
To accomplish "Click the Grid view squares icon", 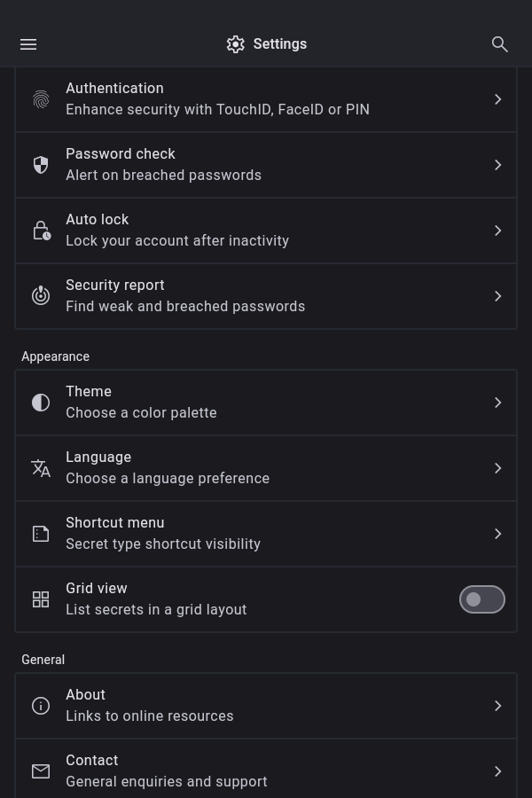I will click(41, 599).
